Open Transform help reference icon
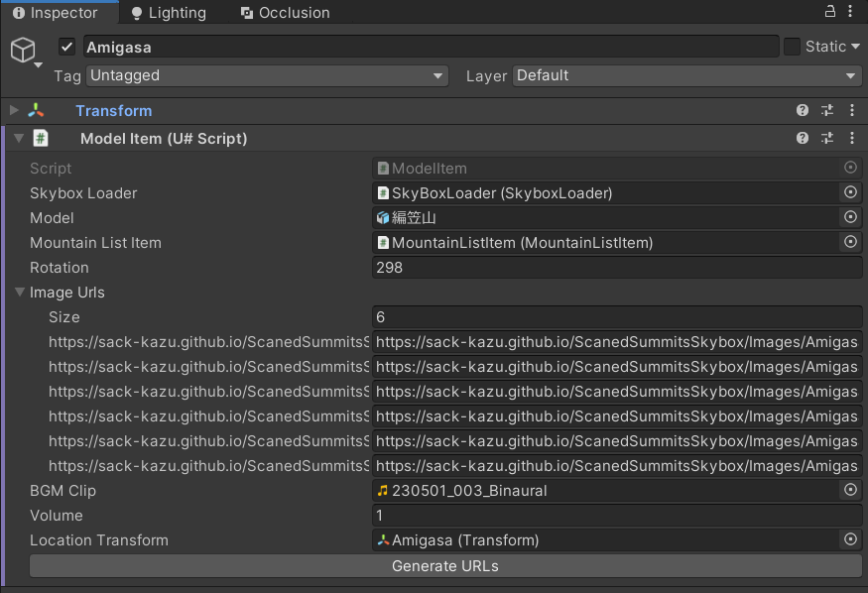This screenshot has height=593, width=868. [x=803, y=110]
